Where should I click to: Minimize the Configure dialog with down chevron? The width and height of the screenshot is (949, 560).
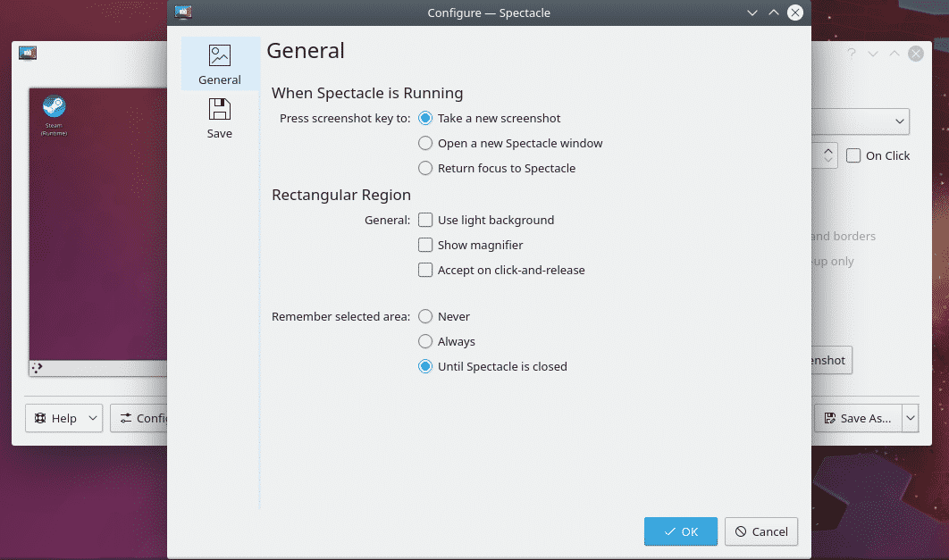(752, 13)
